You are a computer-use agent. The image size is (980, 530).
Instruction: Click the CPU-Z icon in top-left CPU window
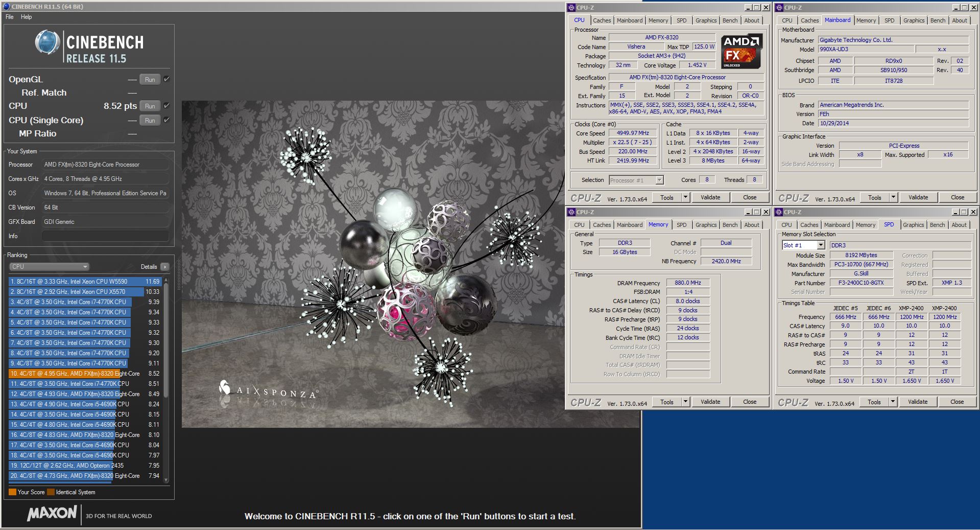571,7
